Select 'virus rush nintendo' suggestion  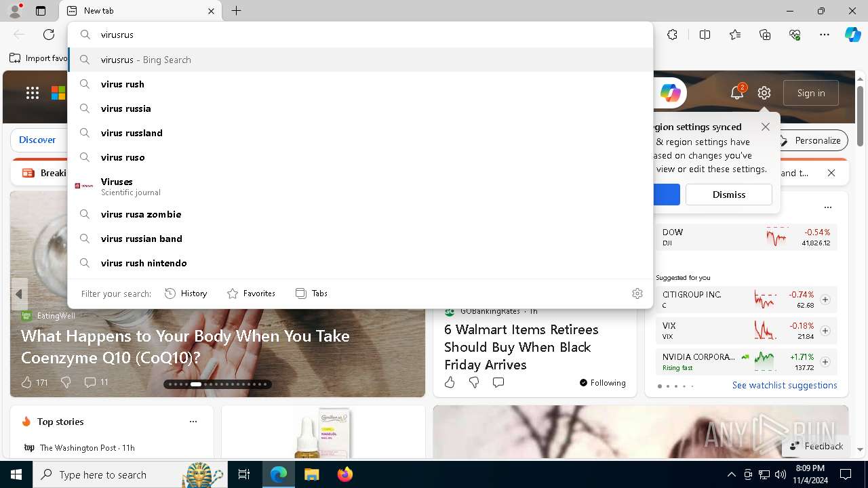point(360,263)
